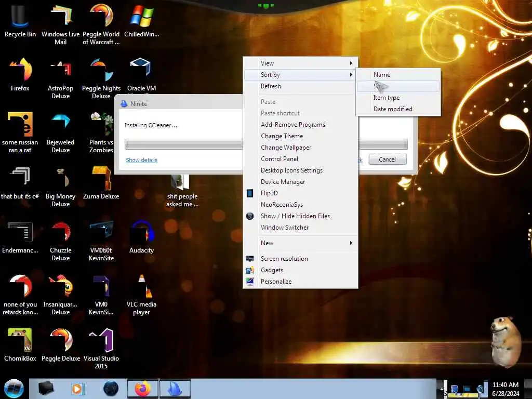Sort desktop icons by Size
The height and width of the screenshot is (399, 532).
[x=398, y=86]
